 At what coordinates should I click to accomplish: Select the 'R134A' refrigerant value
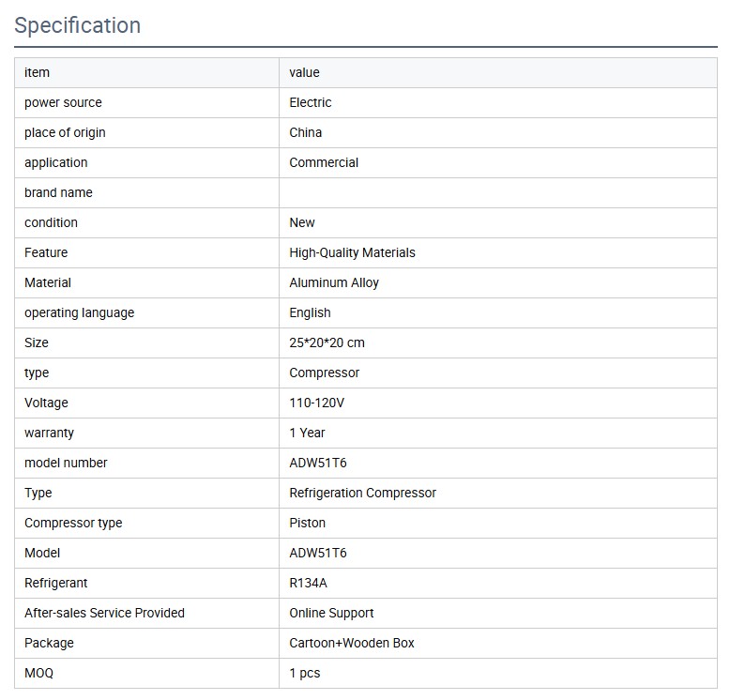click(x=308, y=583)
